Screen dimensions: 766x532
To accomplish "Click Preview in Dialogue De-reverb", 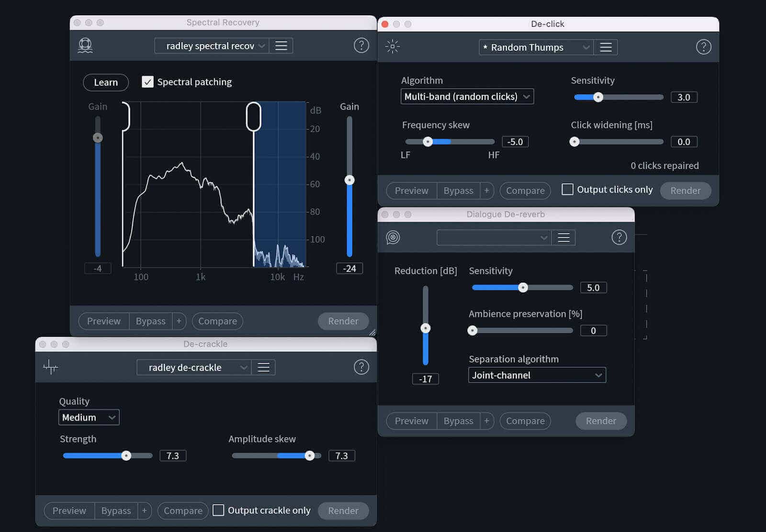I will point(412,421).
